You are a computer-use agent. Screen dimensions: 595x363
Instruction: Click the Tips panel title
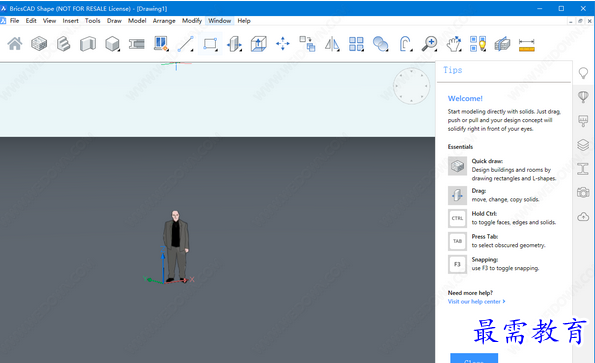(x=453, y=70)
